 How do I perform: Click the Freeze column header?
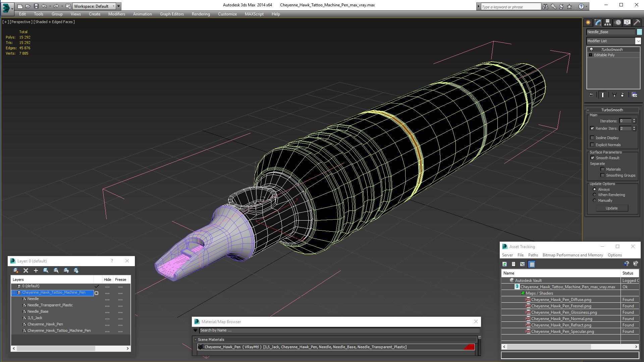[120, 280]
